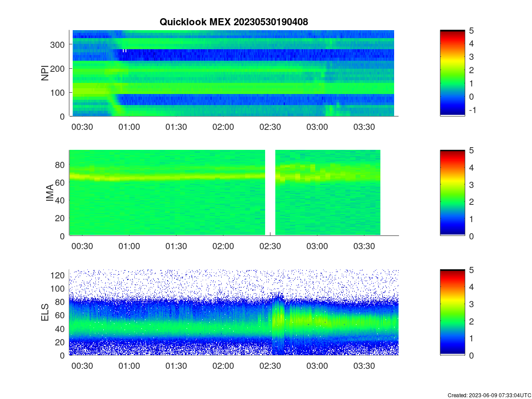Viewport: 532px width, 399px height.
Task: Click the 00:30 time label under IMA panel
Action: click(82, 246)
